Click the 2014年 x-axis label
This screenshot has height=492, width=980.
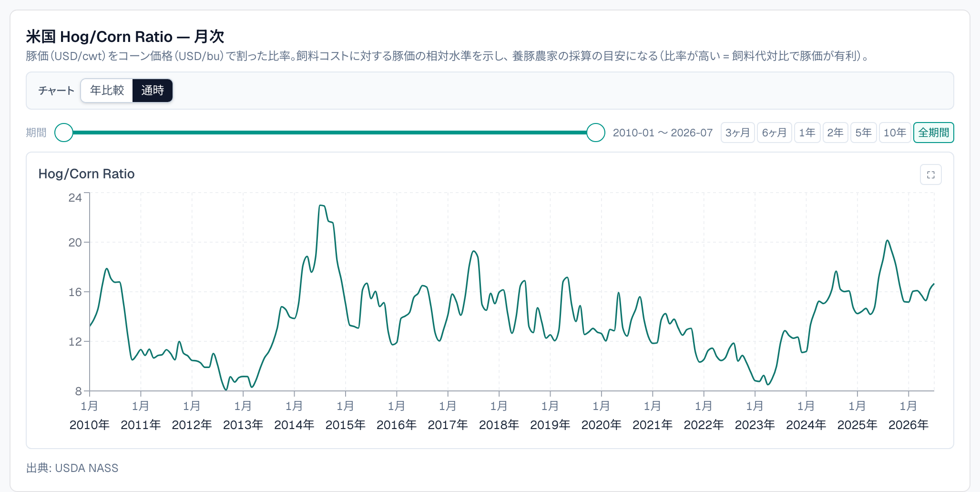pyautogui.click(x=294, y=425)
